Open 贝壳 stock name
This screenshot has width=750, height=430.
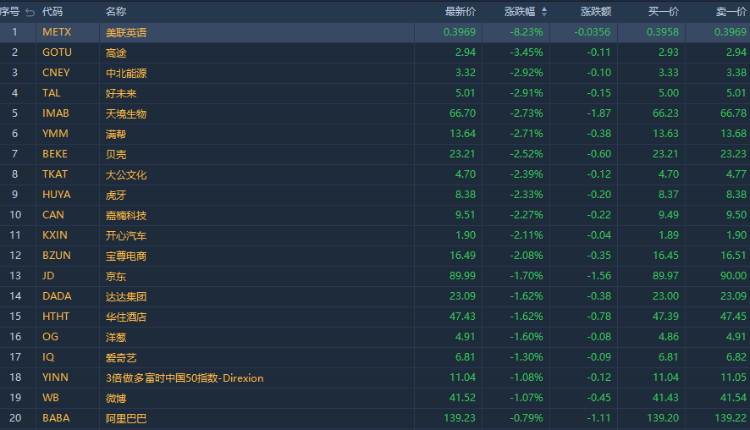(116, 154)
